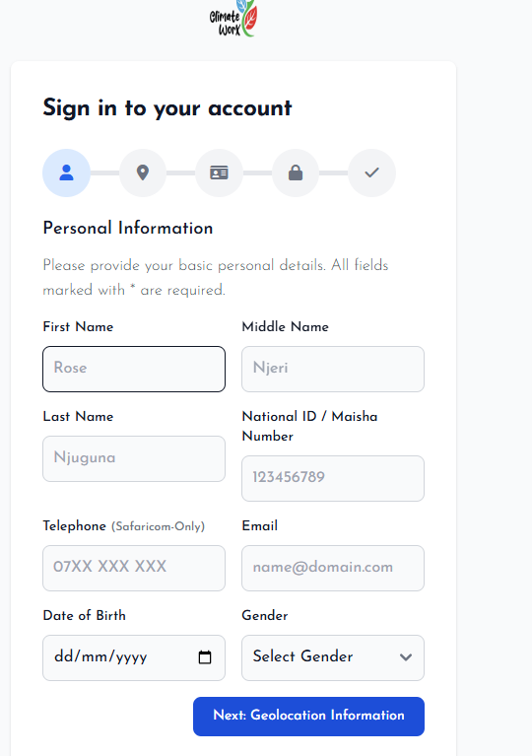Click the Personal Information heading

coord(128,228)
